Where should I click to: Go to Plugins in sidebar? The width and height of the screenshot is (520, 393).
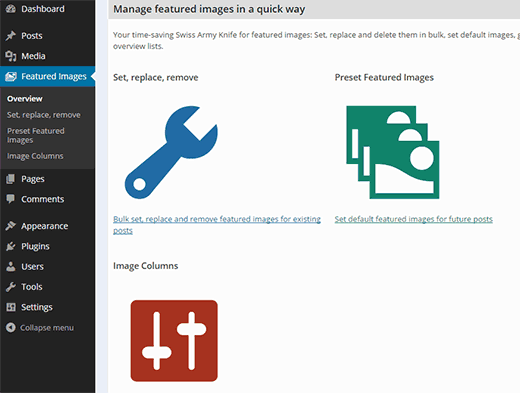tap(35, 246)
